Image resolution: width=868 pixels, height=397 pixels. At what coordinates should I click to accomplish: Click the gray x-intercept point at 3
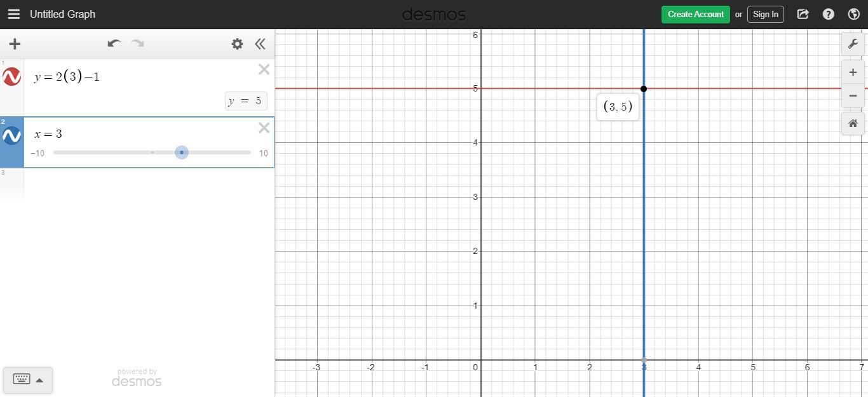click(x=644, y=360)
